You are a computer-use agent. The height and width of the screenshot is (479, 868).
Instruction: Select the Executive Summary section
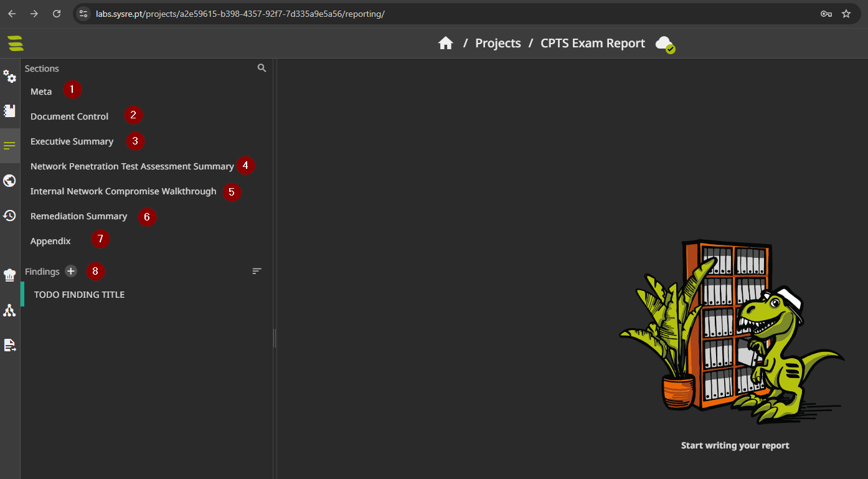[x=72, y=141]
